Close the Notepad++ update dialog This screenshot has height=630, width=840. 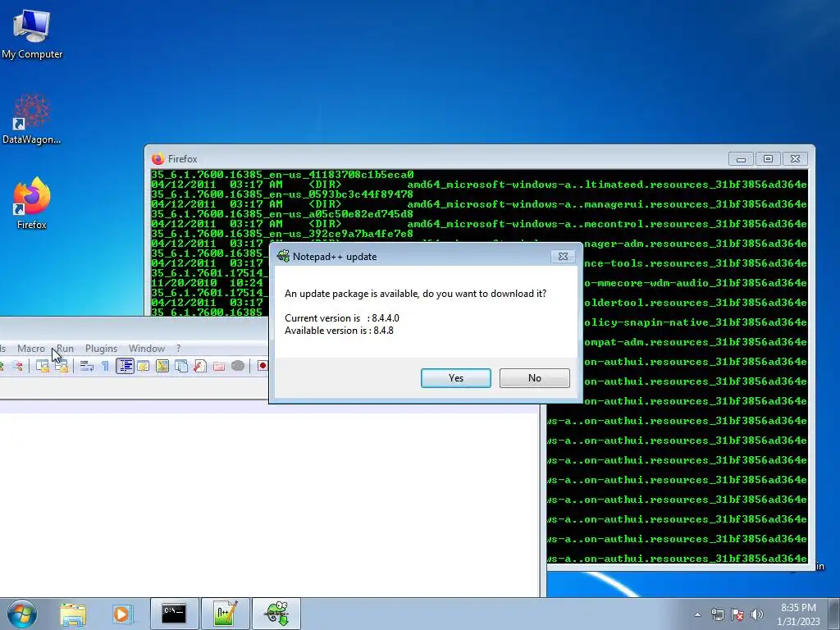click(x=563, y=257)
